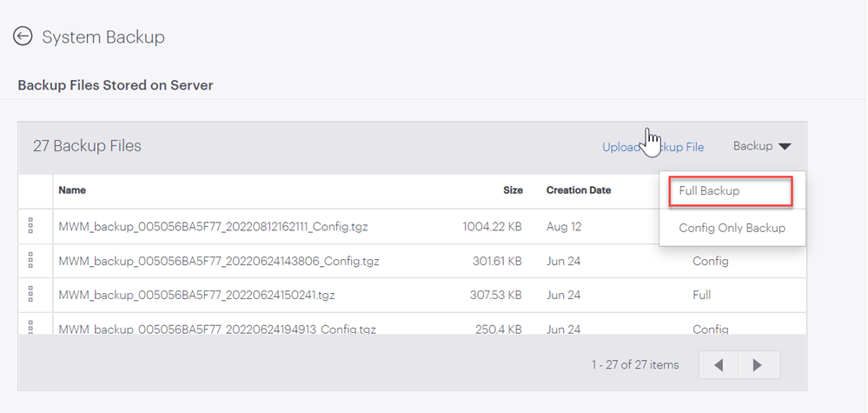Image resolution: width=868 pixels, height=413 pixels.
Task: Click the Upload Backup File link
Action: [653, 147]
